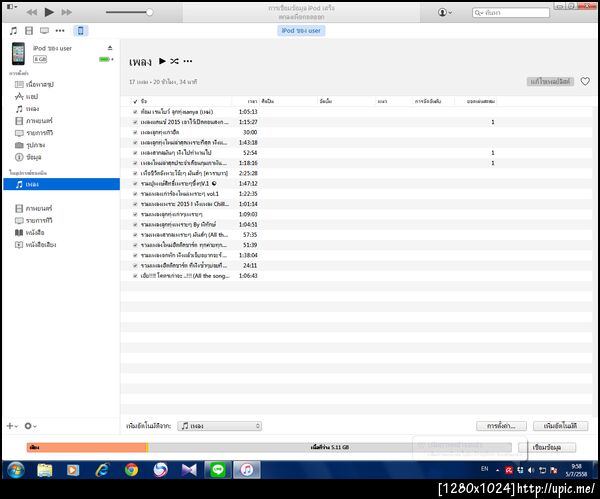Eject the iPod next to its name
Image resolution: width=600 pixels, height=499 pixels.
coord(110,48)
